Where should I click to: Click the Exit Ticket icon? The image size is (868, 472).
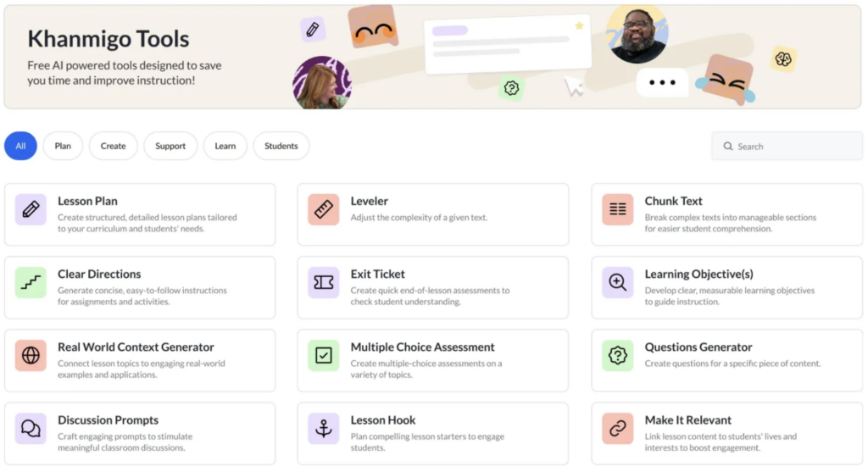pos(324,283)
